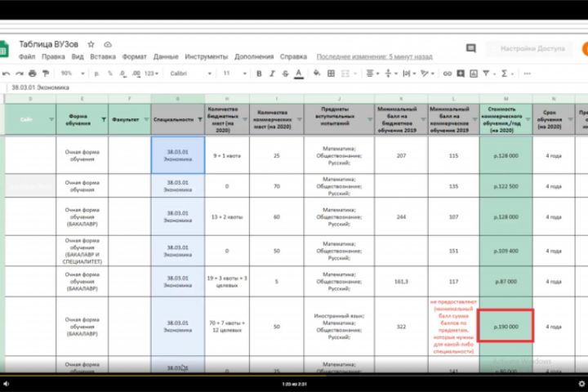Open the Факультет column filter

tap(146, 119)
